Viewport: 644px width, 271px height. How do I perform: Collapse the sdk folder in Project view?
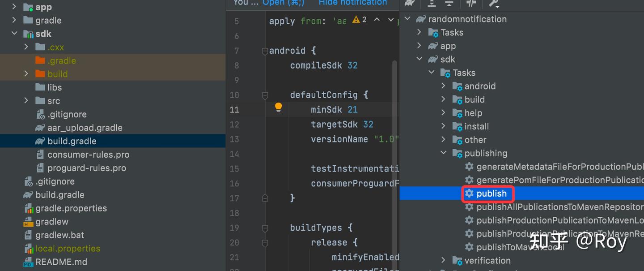(14, 34)
